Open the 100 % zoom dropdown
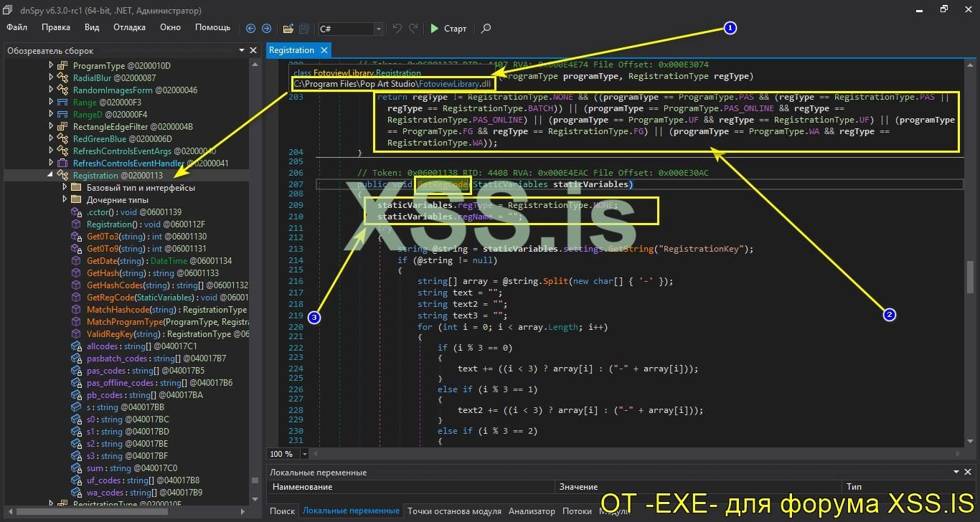980x522 pixels. point(305,454)
